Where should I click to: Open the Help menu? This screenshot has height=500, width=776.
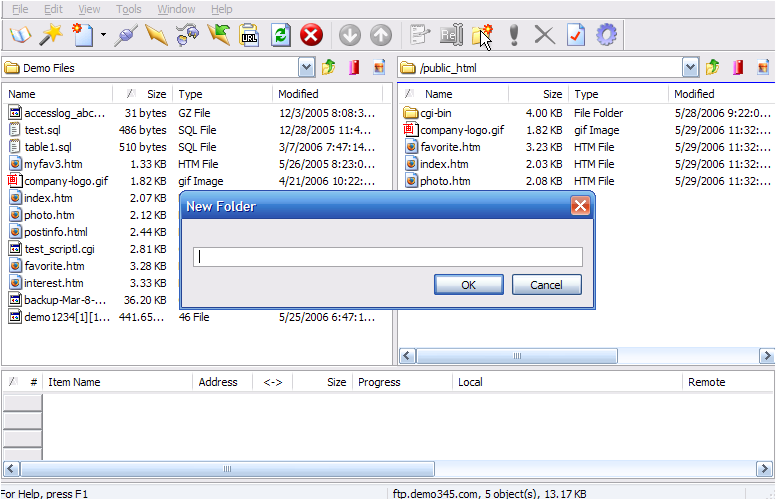click(x=222, y=9)
